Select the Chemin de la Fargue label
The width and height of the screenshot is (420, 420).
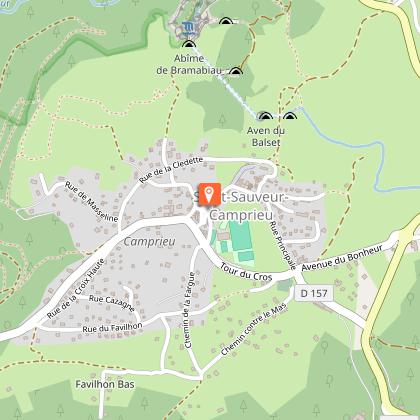[x=190, y=310]
